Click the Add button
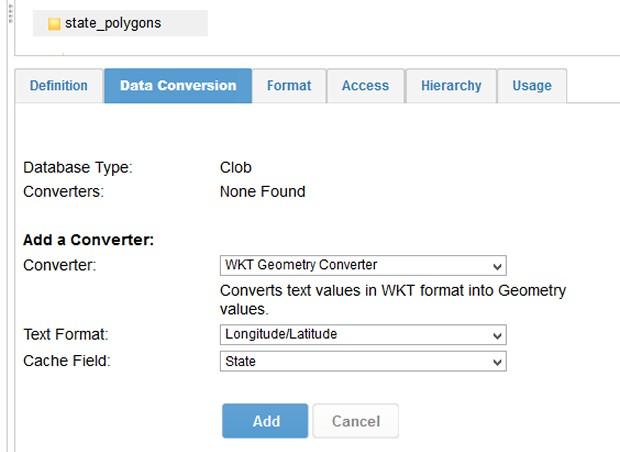The image size is (620, 452). point(266,421)
